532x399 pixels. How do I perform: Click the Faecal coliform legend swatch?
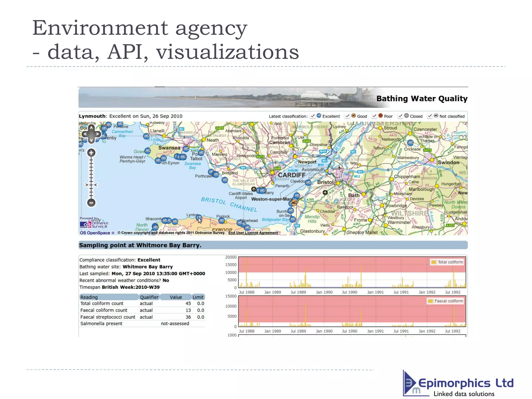pyautogui.click(x=430, y=301)
